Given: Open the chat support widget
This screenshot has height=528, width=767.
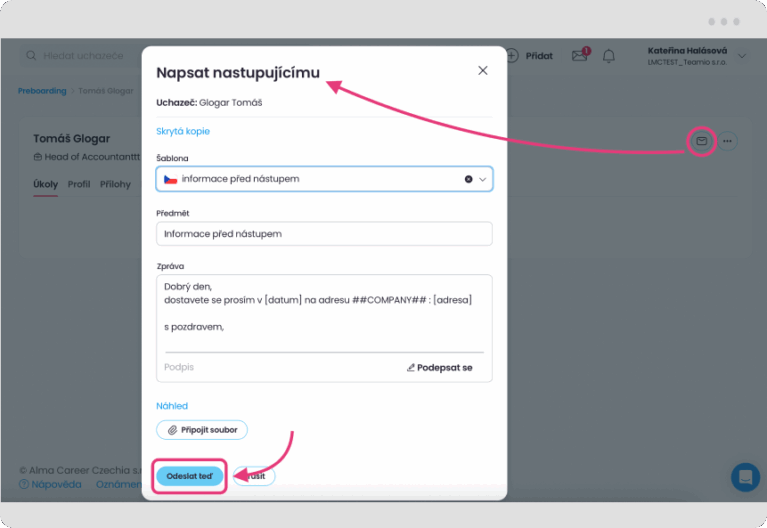Looking at the screenshot, I should [745, 477].
